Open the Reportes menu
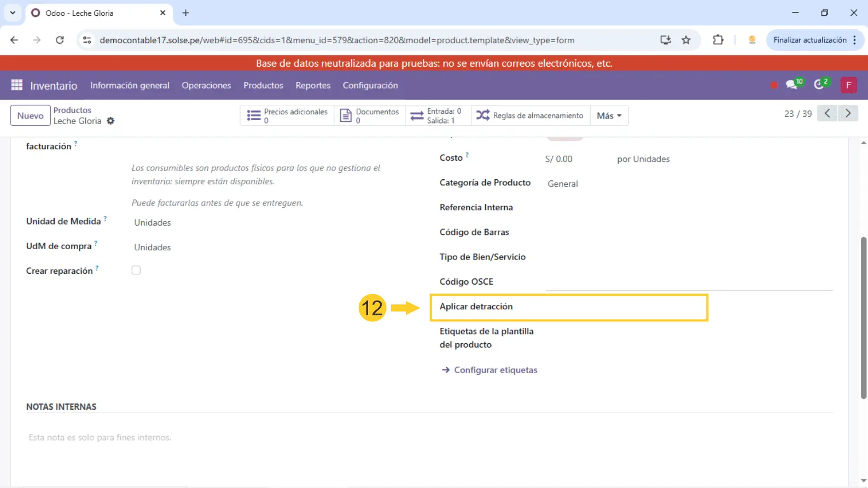868x488 pixels. pos(313,85)
